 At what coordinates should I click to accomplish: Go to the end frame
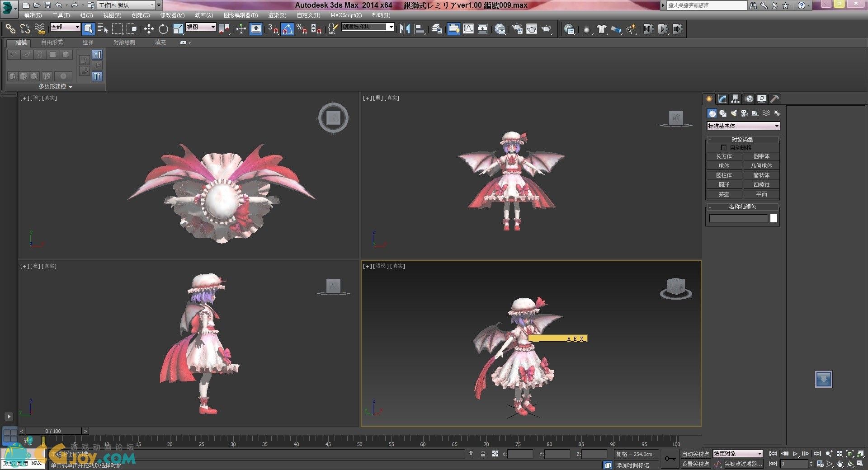coord(816,454)
